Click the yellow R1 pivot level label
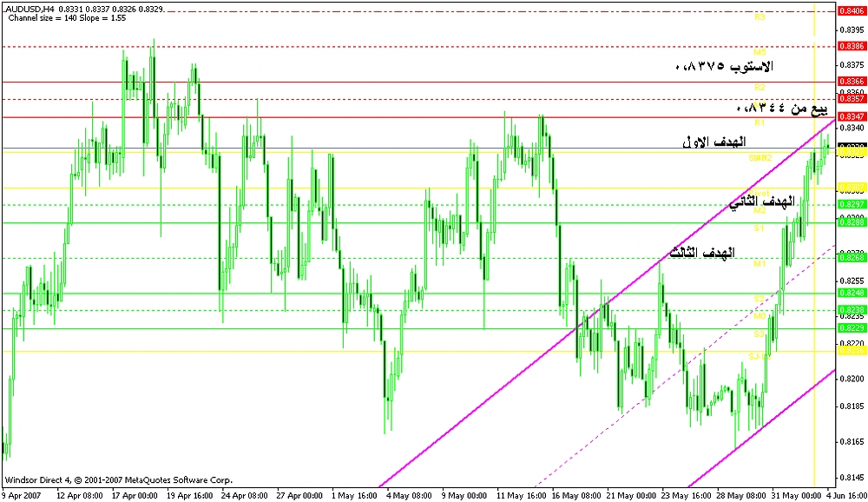This screenshot has height=502, width=868. [759, 122]
